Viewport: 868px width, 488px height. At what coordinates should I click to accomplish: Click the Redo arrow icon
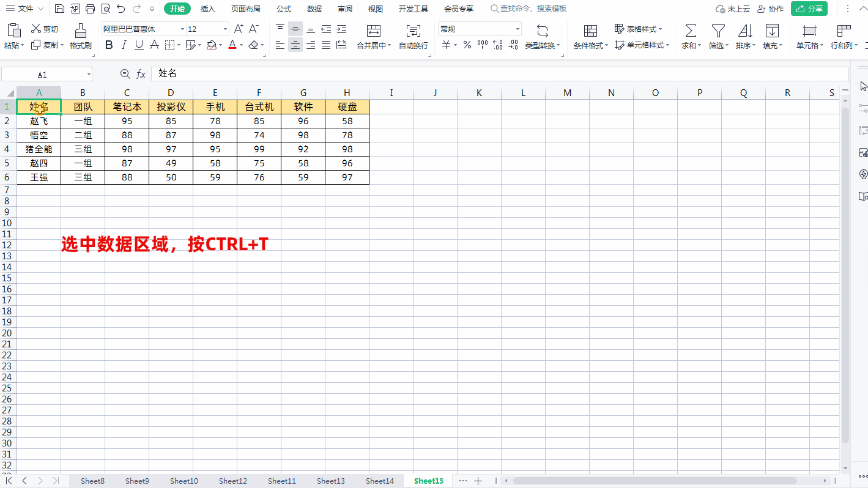point(136,9)
